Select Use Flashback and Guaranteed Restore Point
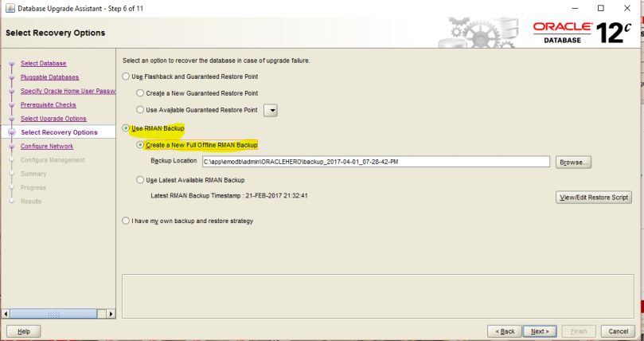Viewport: 644px width, 341px height. tap(126, 76)
